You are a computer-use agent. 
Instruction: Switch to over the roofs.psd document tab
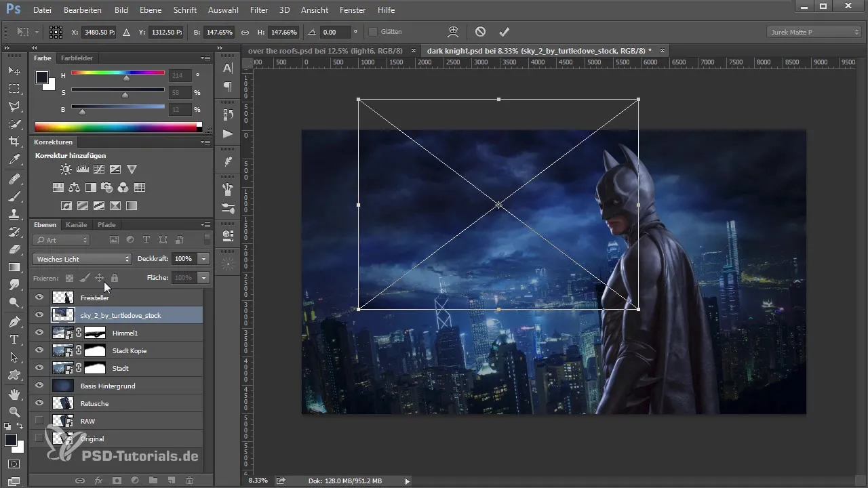(x=325, y=51)
